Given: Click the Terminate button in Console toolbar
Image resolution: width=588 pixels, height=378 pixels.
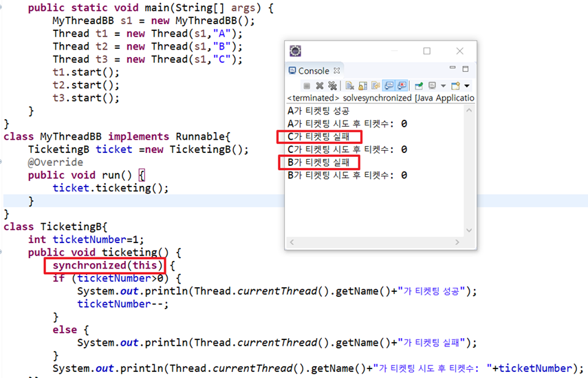Looking at the screenshot, I should pyautogui.click(x=307, y=86).
